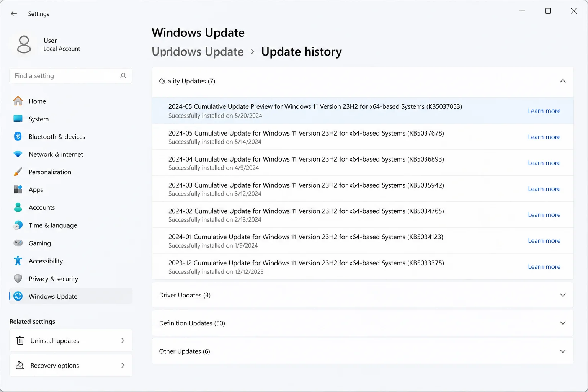The image size is (588, 392).
Task: Click the Bluetooth icon in sidebar
Action: point(18,136)
